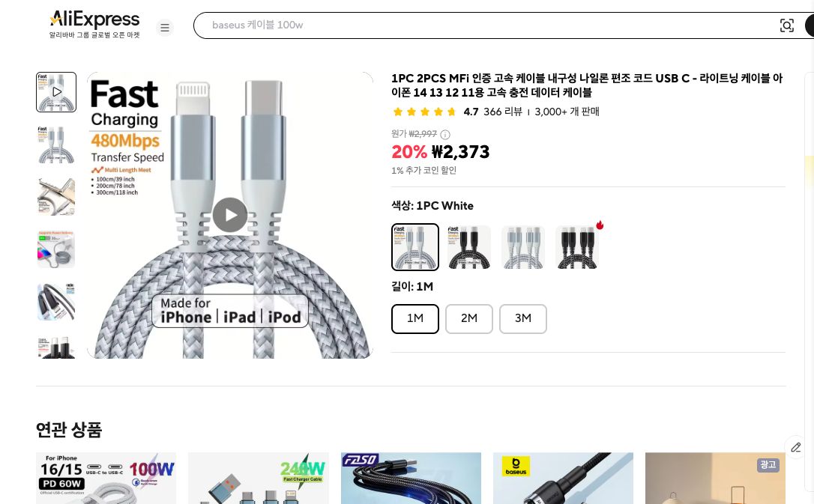Click the fire icon on the hot color option
Viewport: 814px width, 504px height.
[x=600, y=225]
